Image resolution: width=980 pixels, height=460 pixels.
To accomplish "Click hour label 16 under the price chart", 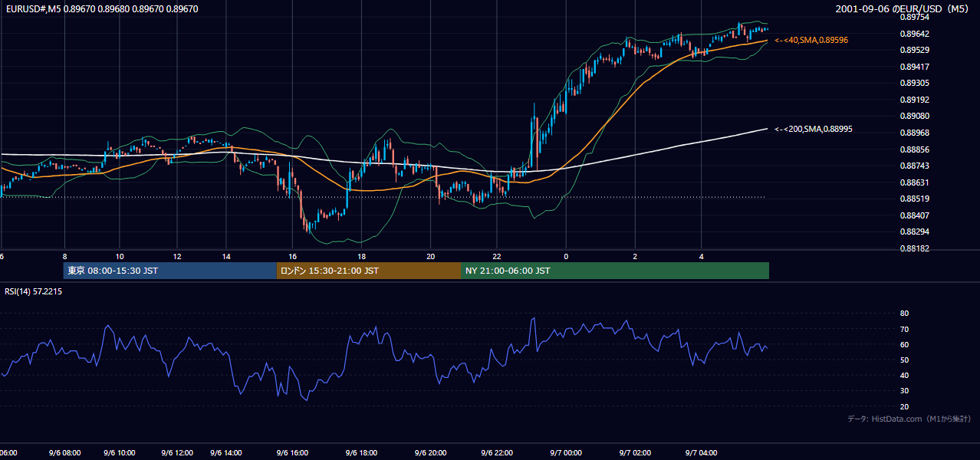I will [292, 256].
